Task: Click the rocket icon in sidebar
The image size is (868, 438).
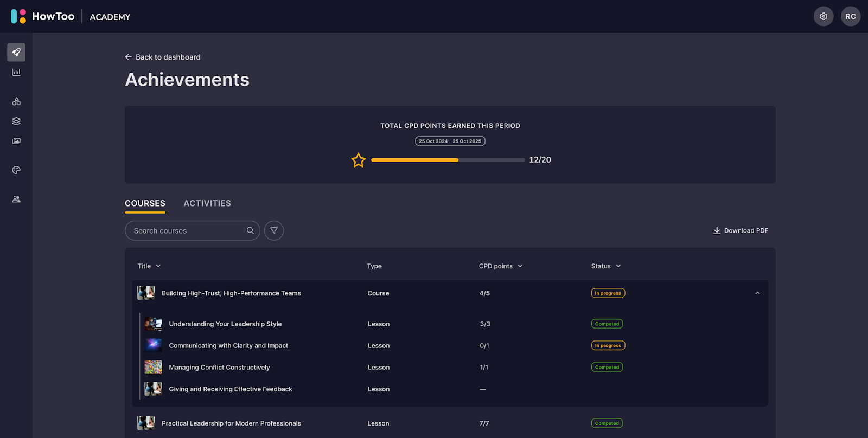Action: click(x=16, y=53)
